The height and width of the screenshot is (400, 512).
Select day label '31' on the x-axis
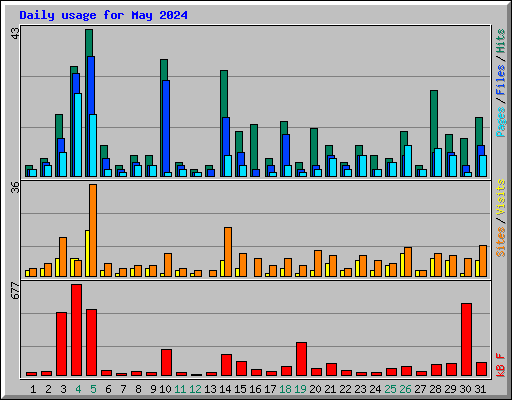(480, 389)
